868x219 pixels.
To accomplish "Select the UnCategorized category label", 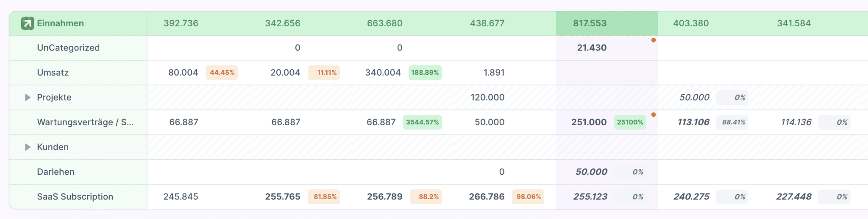I will 68,48.
